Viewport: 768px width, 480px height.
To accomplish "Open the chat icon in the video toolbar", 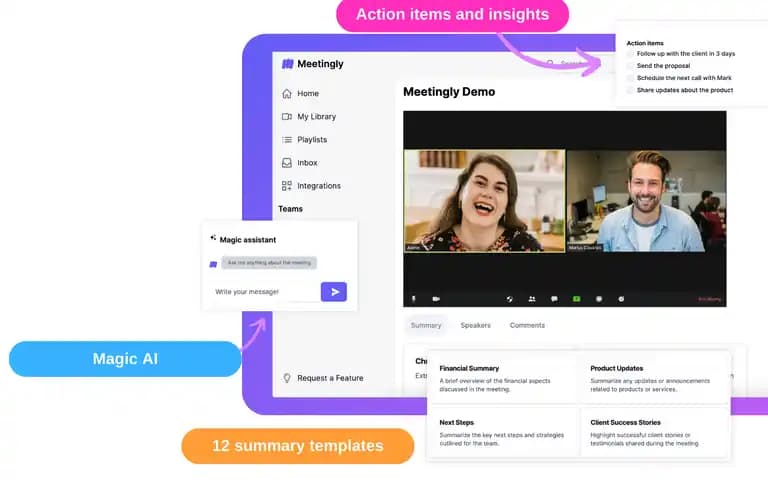I will click(x=554, y=299).
